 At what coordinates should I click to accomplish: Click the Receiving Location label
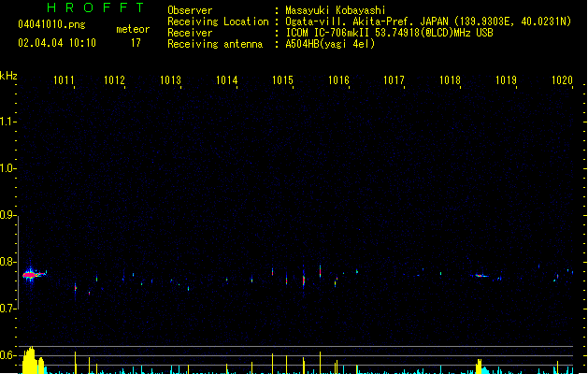218,22
